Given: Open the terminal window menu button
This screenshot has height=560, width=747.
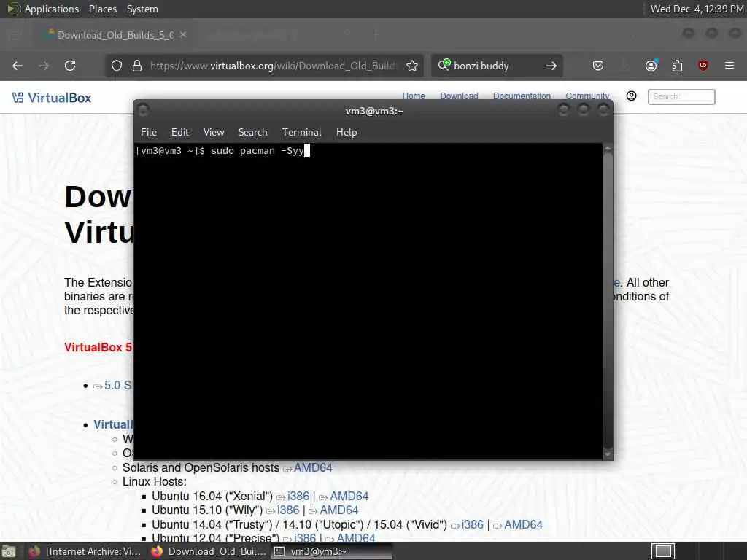Looking at the screenshot, I should [x=143, y=111].
